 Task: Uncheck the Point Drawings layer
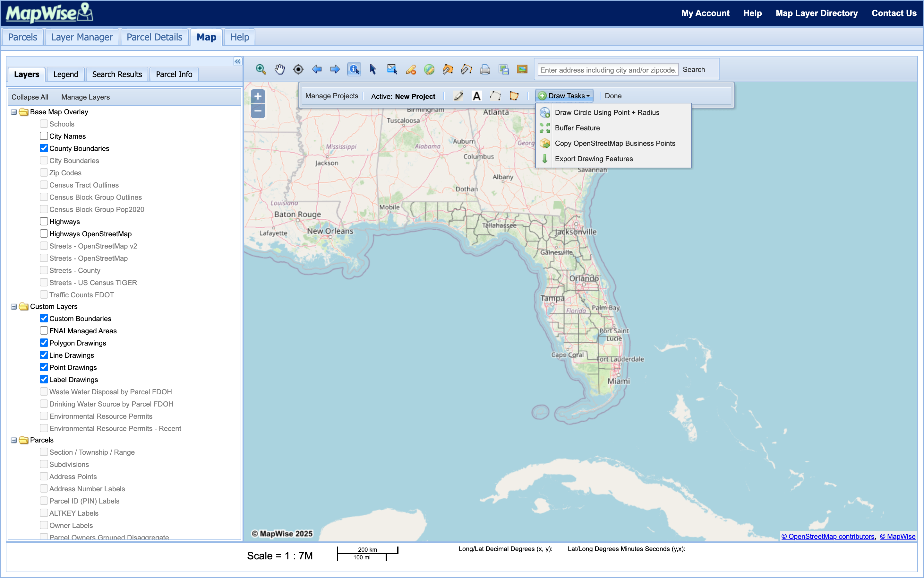(44, 367)
